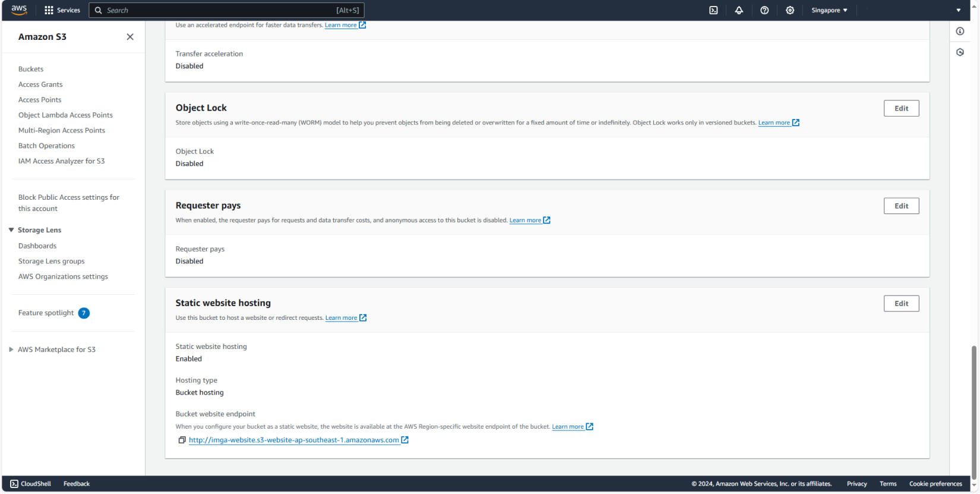The width and height of the screenshot is (980, 494).
Task: Collapse the Storage Lens section
Action: [11, 230]
